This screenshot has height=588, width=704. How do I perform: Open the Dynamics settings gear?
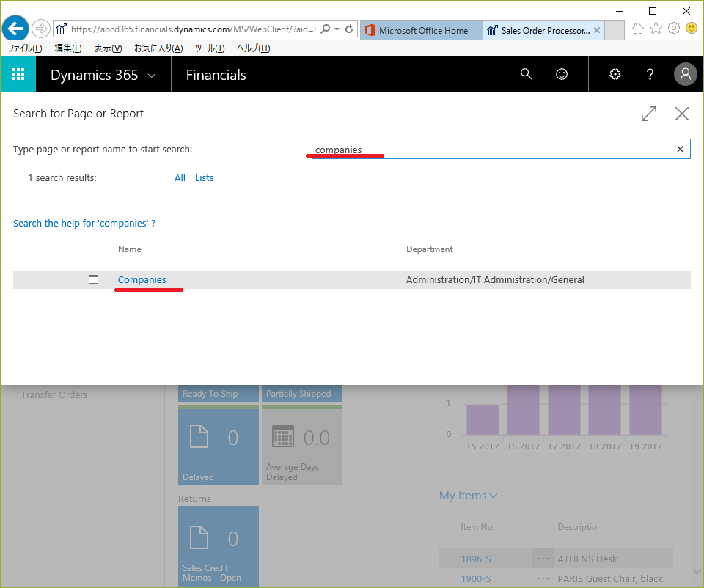pyautogui.click(x=615, y=74)
